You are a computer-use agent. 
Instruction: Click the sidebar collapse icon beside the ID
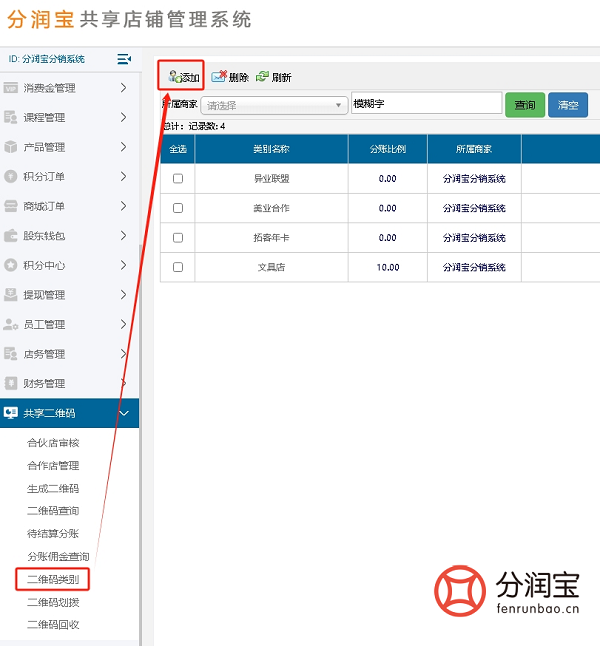tap(124, 59)
